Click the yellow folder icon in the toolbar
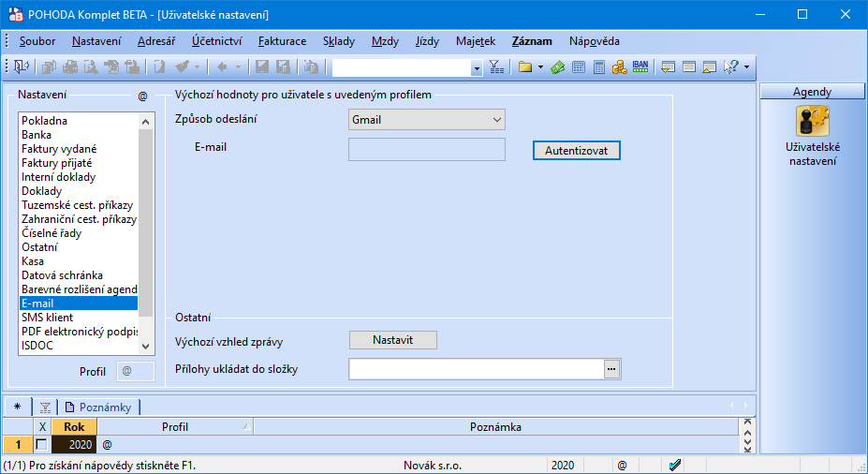 coord(524,67)
